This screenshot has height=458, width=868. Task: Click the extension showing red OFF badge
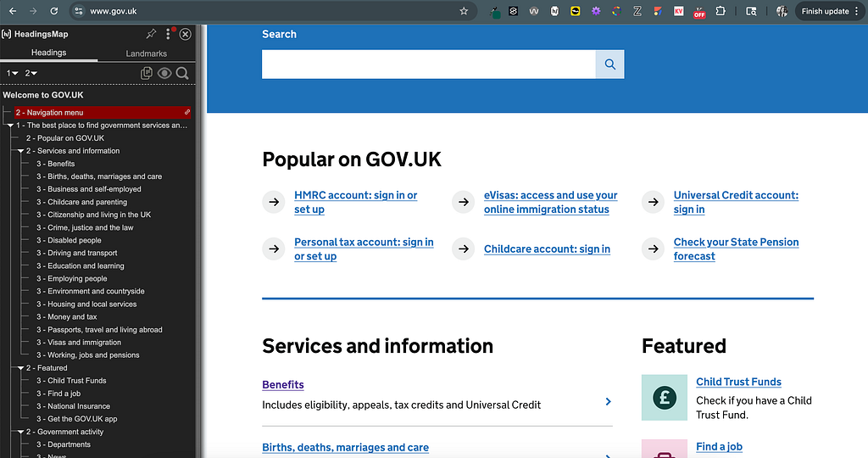pos(699,12)
